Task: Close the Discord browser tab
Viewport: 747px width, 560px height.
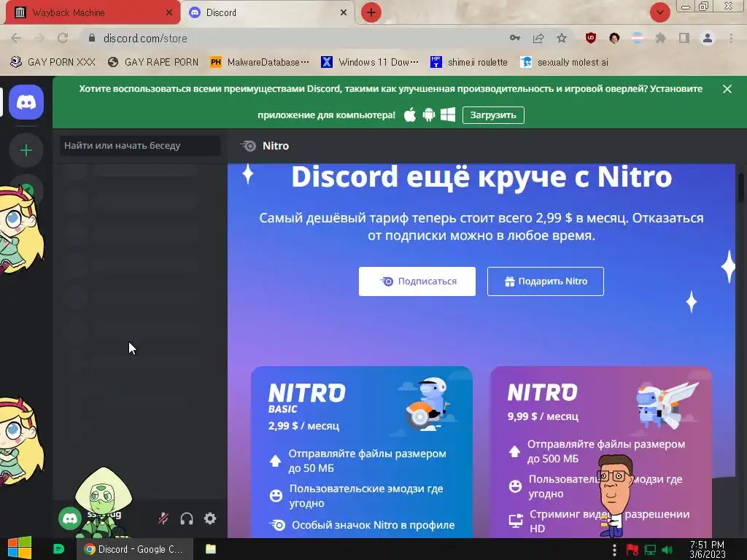Action: 343,13
